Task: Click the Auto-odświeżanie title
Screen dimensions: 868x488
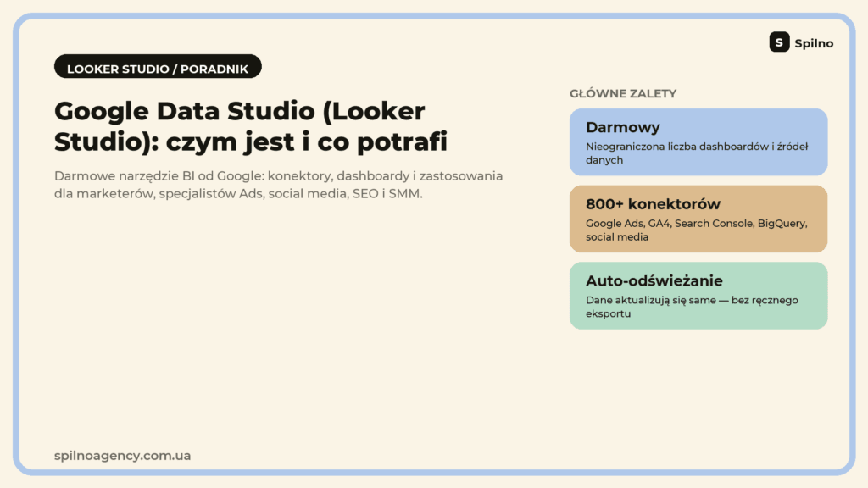Action: pyautogui.click(x=654, y=281)
